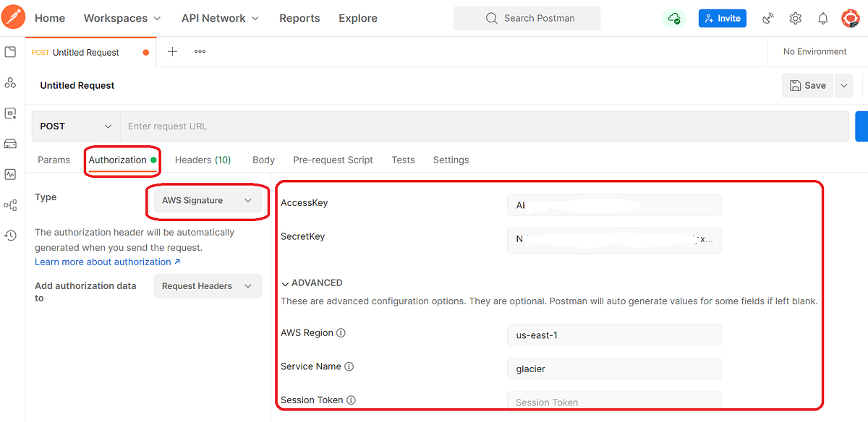868x422 pixels.
Task: Select the Environments sidebar icon
Action: (x=10, y=113)
